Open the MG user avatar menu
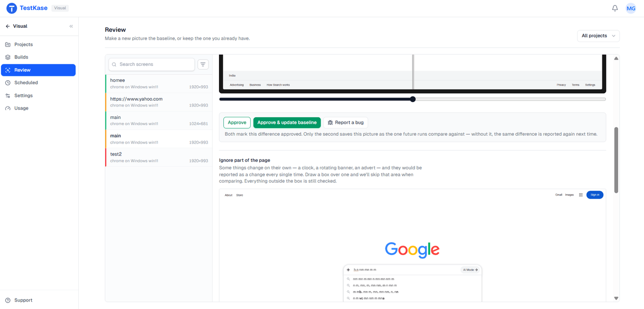Screen dimensions: 644x309 tap(631, 8)
